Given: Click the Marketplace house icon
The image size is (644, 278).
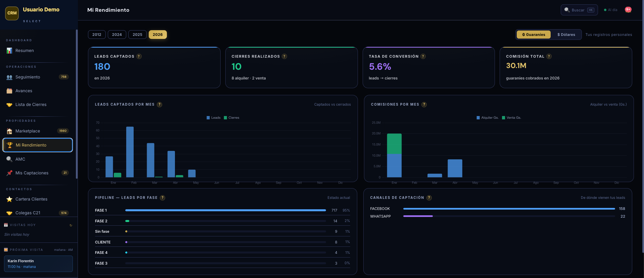Looking at the screenshot, I should pos(9,131).
